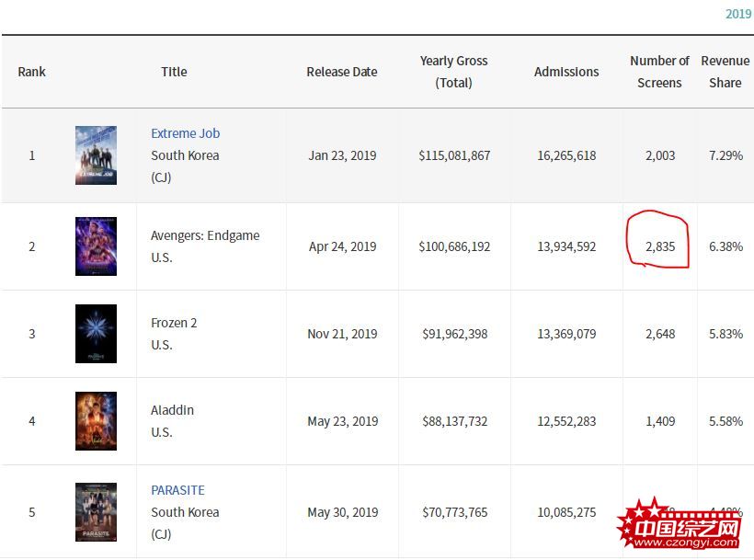This screenshot has height=560, width=754.
Task: Click rank number 2 beside Avengers: Endgame
Action: tap(32, 246)
